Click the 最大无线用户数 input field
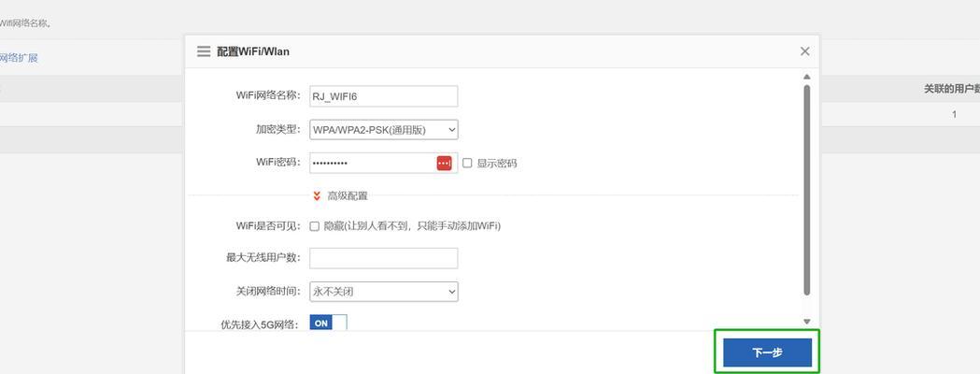 [x=384, y=258]
